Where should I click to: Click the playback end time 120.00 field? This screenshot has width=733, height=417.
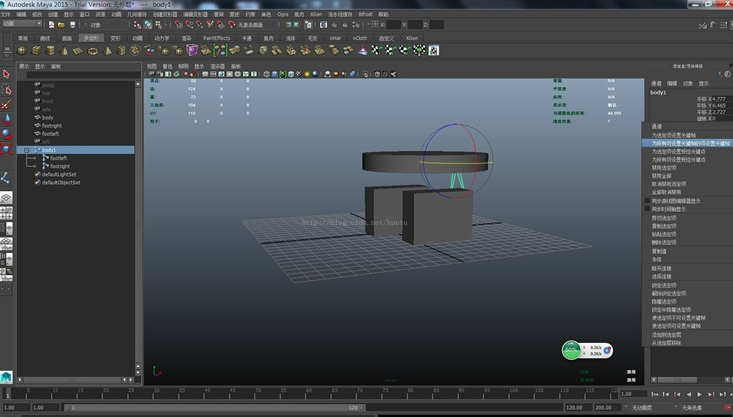(578, 408)
